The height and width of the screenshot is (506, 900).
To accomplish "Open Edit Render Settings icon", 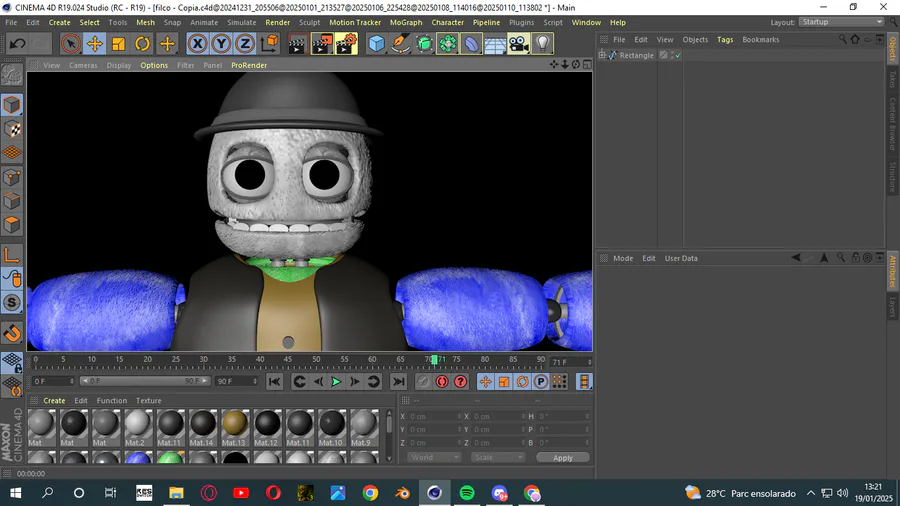I will coord(346,44).
